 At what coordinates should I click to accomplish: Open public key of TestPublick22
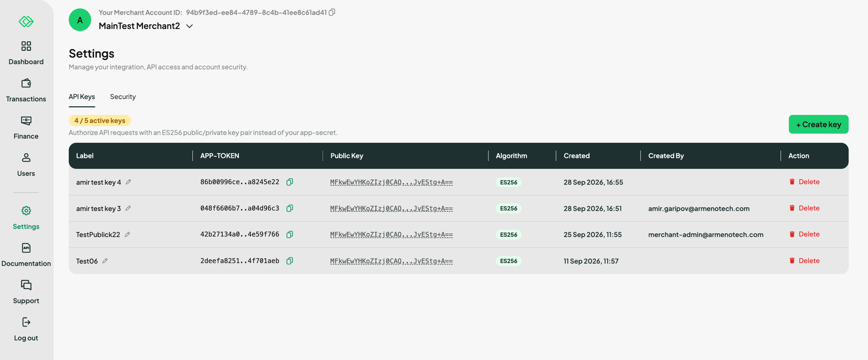coord(391,234)
